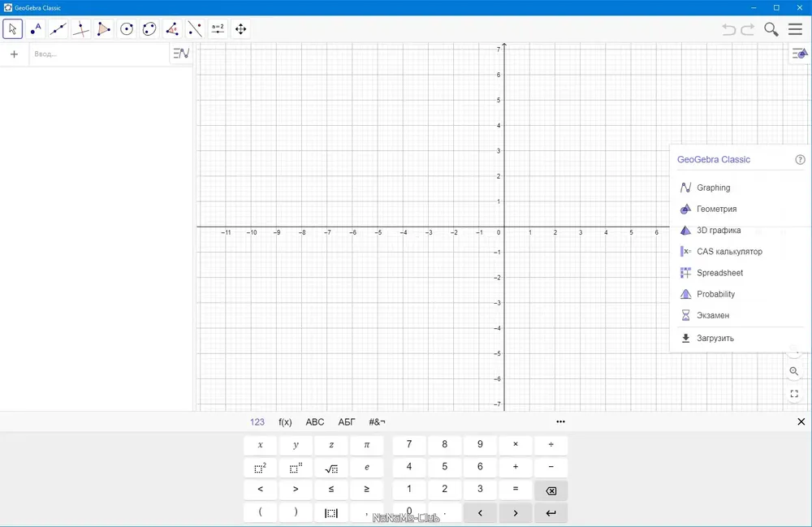Tap the cursor right arrow key

(x=516, y=512)
